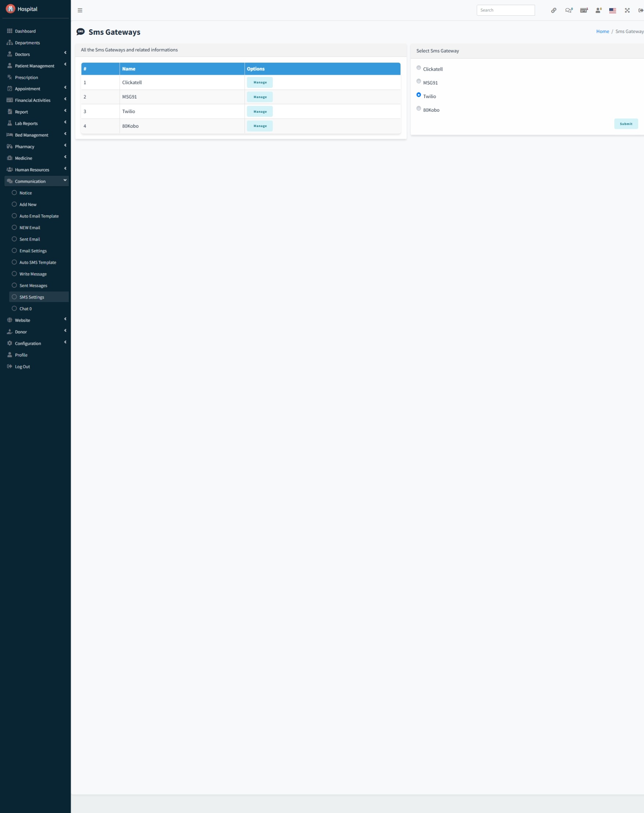The width and height of the screenshot is (644, 813).
Task: Open NEW Email menu item
Action: pos(39,228)
